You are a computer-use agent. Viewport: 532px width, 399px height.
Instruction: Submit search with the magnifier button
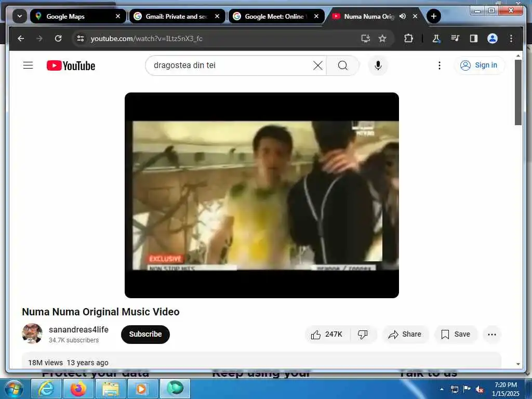pyautogui.click(x=343, y=65)
